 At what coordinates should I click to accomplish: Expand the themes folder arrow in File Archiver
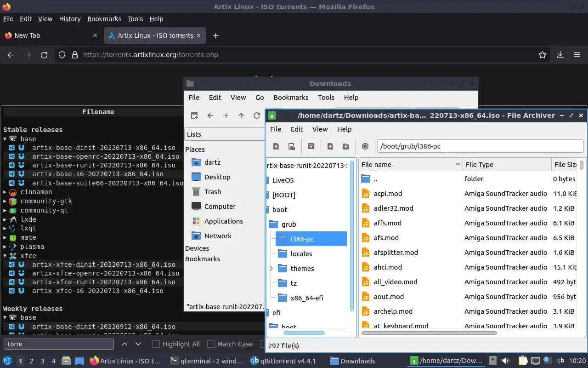(x=271, y=268)
